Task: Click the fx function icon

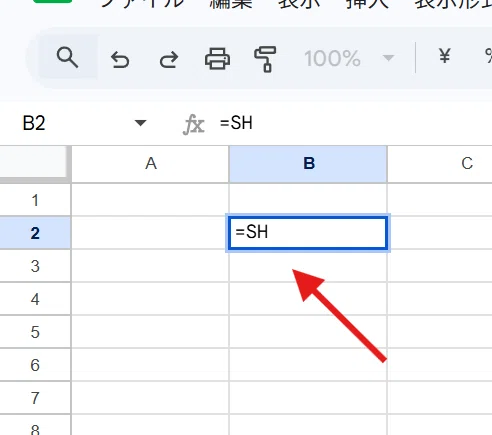Action: [194, 124]
